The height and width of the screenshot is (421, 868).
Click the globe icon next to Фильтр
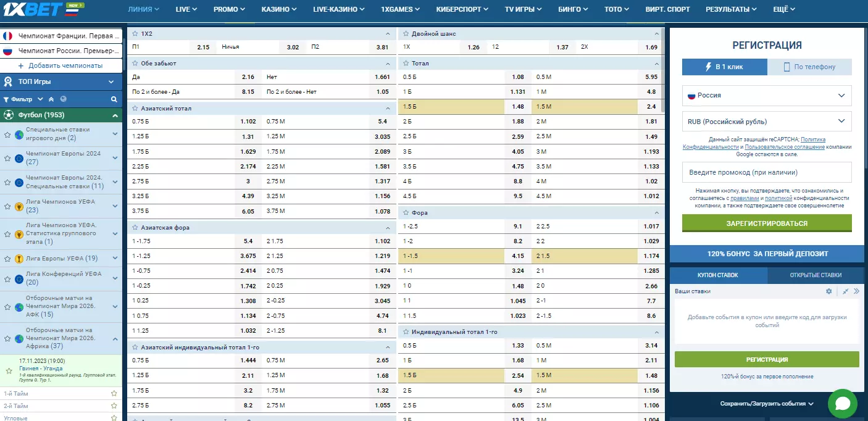pyautogui.click(x=63, y=99)
